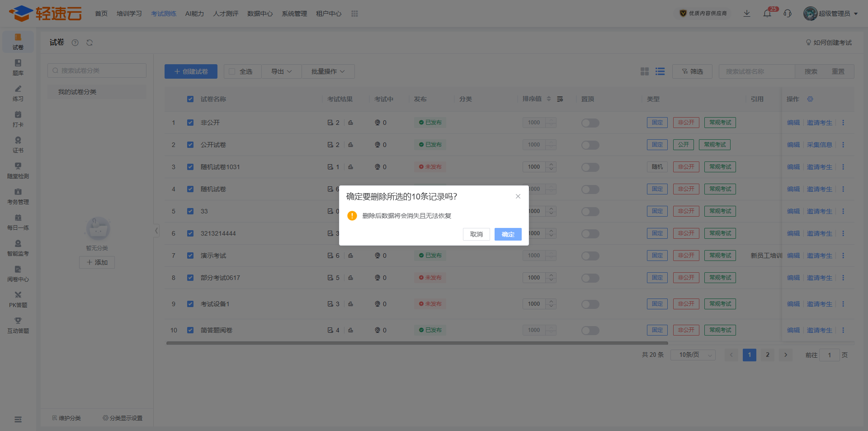Open 证书 in the left sidebar
Screen dimensions: 868x431
tap(18, 144)
